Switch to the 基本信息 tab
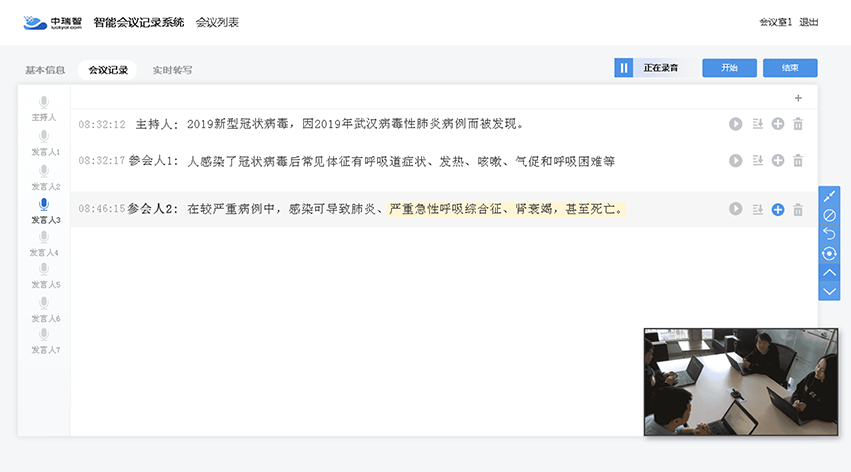Screen dimensions: 851x472 [45, 70]
